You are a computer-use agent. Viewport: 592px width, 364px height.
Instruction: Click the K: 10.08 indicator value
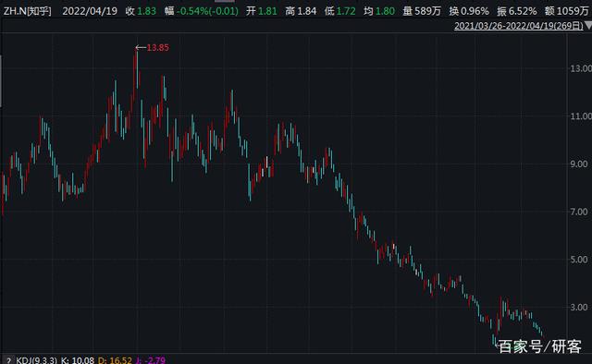tap(78, 360)
